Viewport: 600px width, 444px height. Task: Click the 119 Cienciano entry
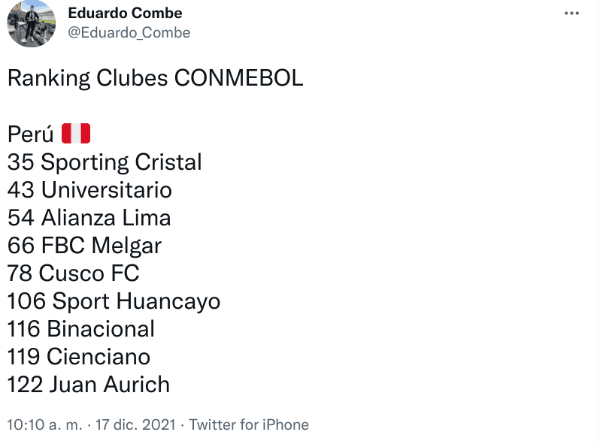click(x=78, y=356)
